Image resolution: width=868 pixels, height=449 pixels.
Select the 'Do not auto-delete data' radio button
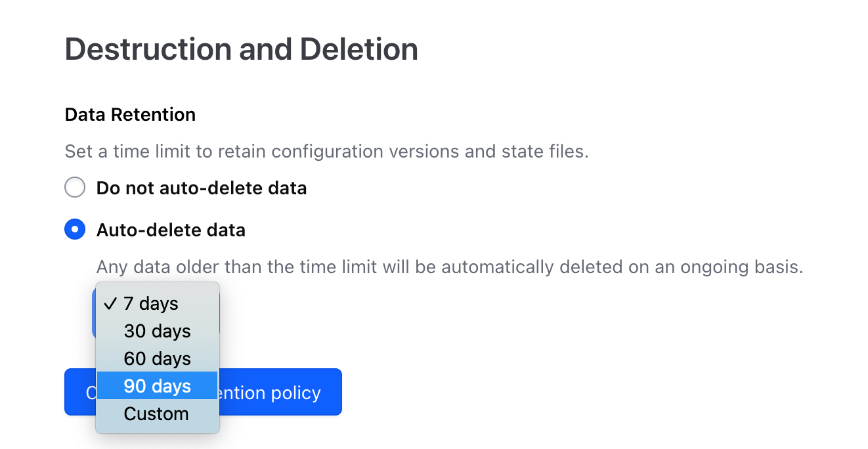75,188
